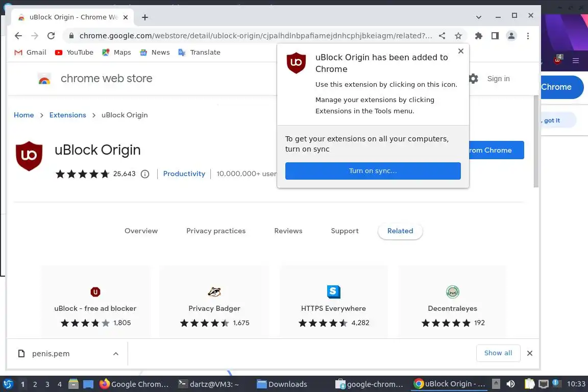This screenshot has width=588, height=392.
Task: Switch to the Overview tab
Action: click(x=141, y=231)
